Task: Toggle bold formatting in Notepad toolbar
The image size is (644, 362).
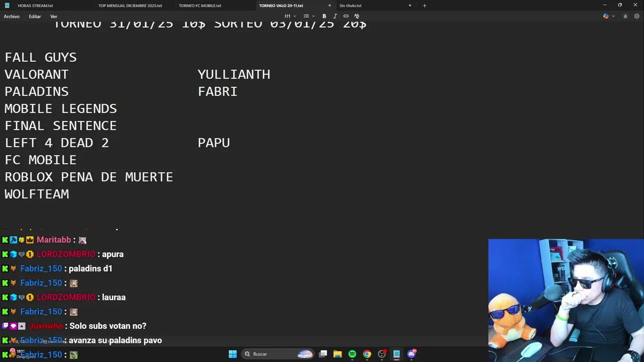Action: pos(324,16)
